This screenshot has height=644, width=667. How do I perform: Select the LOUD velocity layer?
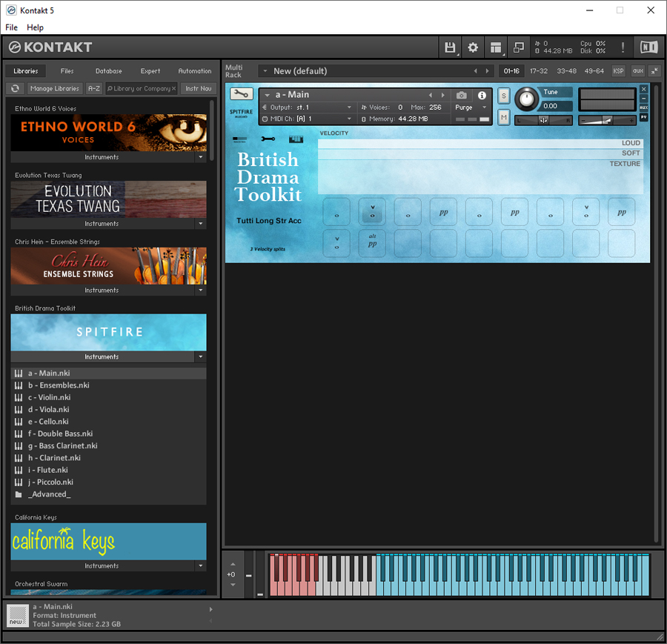(x=479, y=143)
